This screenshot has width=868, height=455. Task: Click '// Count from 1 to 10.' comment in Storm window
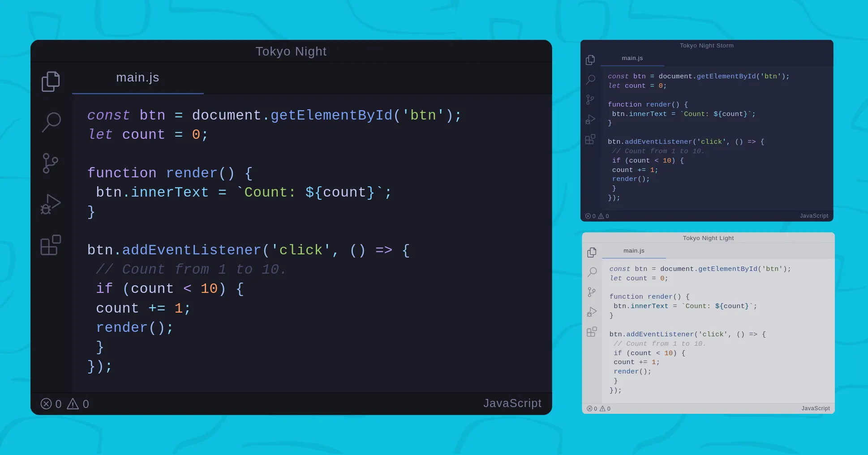658,151
